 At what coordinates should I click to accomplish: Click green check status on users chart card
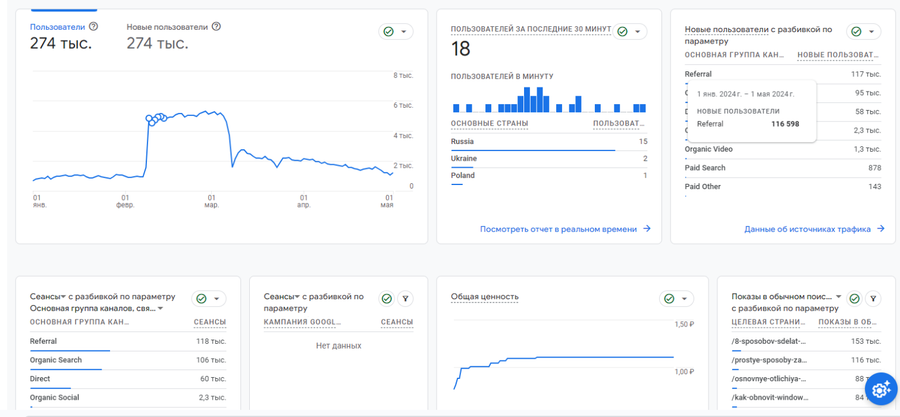tap(388, 32)
